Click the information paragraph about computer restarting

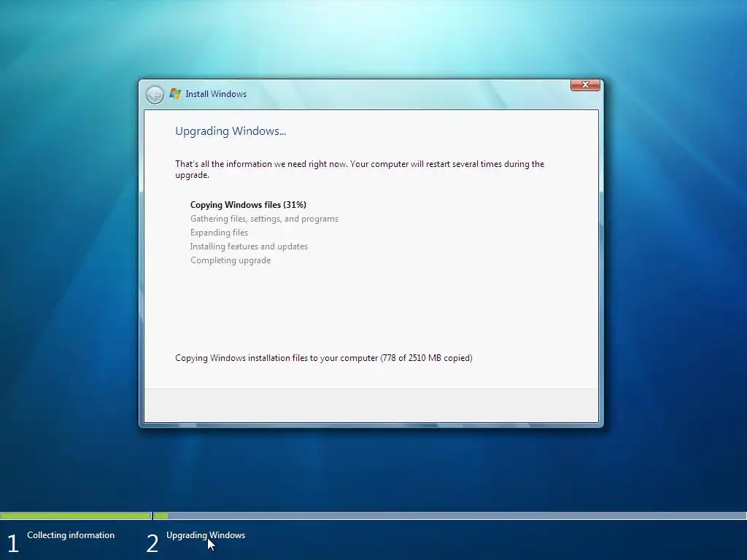(x=360, y=169)
